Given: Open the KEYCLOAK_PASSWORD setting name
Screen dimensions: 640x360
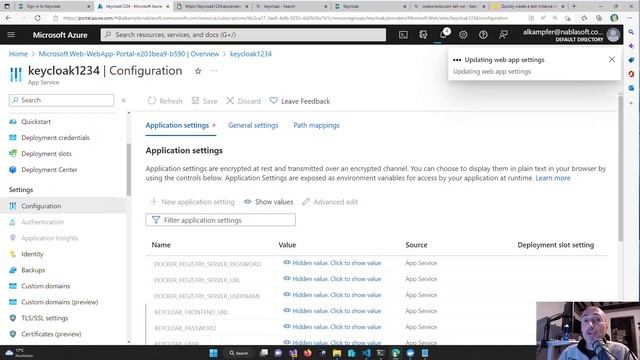Looking at the screenshot, I should pos(185,328).
